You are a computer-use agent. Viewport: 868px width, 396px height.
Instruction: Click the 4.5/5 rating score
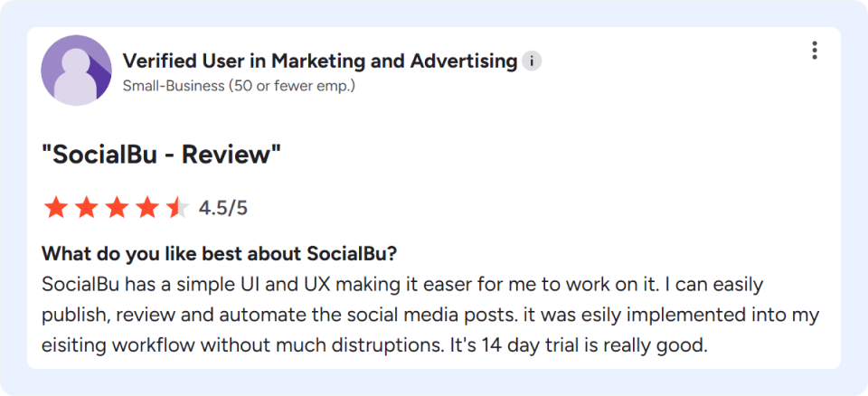pyautogui.click(x=223, y=208)
